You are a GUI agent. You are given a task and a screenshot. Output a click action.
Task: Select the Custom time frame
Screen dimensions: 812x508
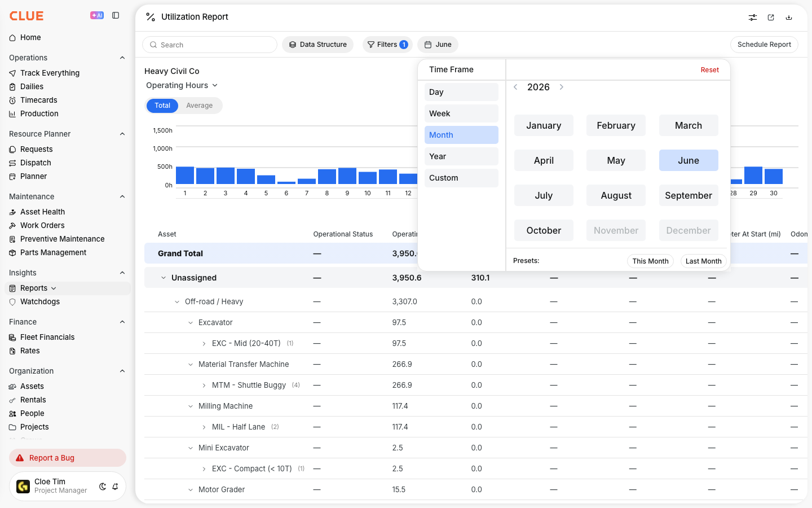[461, 178]
